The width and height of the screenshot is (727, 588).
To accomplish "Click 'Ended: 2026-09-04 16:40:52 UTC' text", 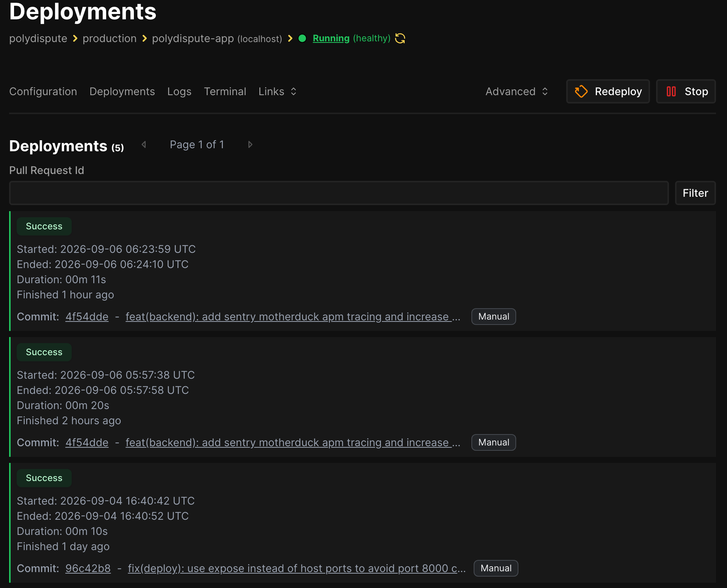I will (103, 516).
